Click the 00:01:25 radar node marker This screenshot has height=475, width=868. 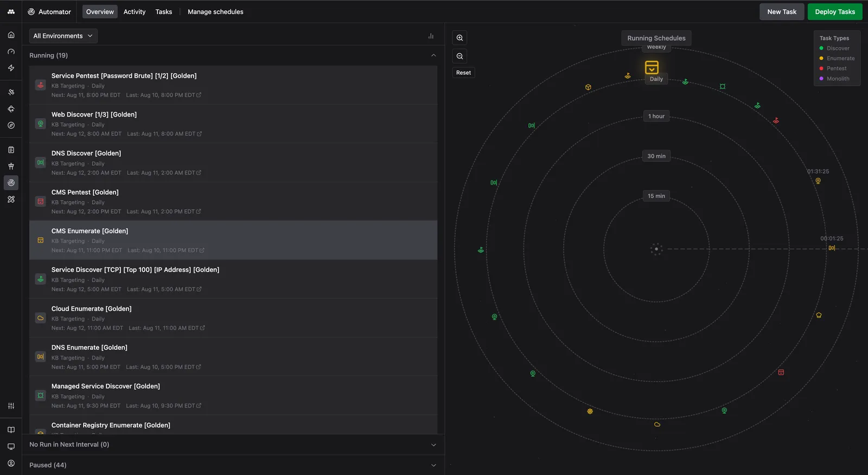[x=832, y=248]
